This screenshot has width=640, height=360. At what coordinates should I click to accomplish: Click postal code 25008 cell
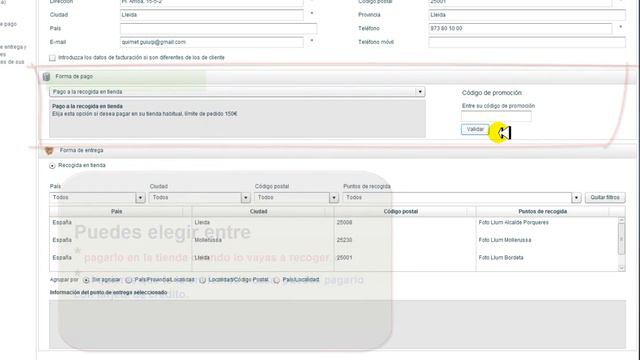point(344,222)
